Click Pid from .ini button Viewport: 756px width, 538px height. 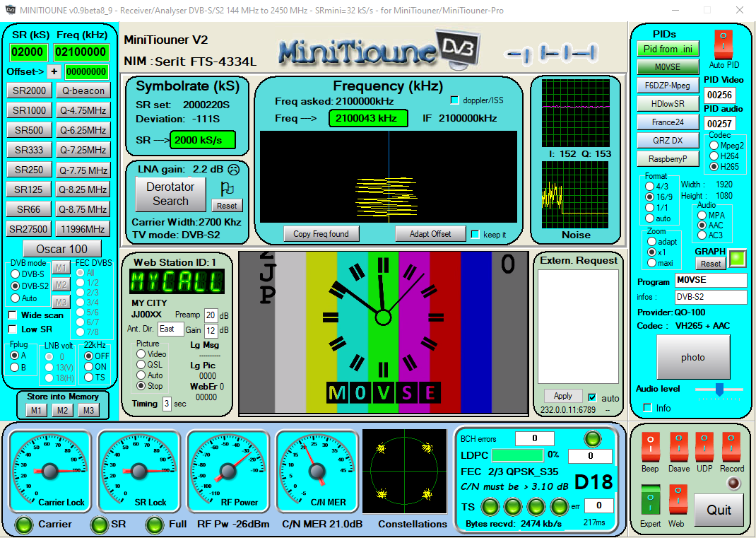(x=668, y=49)
